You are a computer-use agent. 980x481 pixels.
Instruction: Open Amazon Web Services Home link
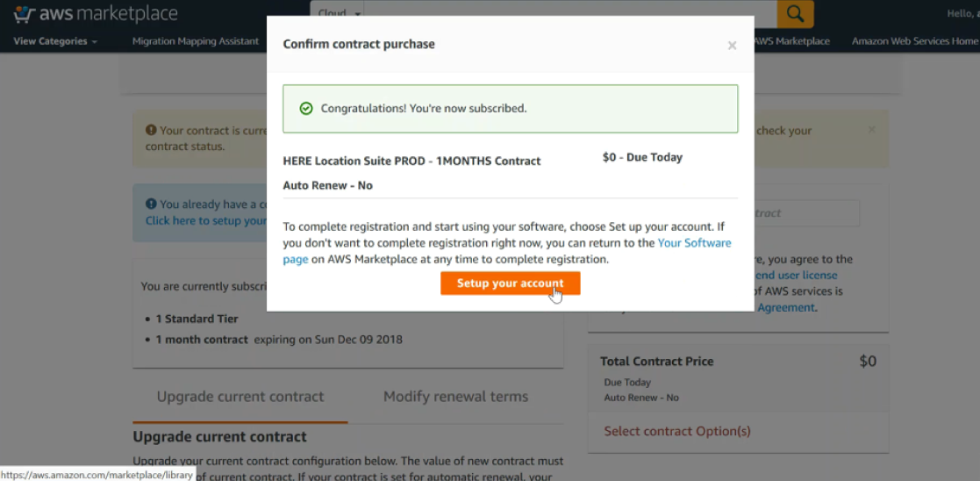point(914,41)
